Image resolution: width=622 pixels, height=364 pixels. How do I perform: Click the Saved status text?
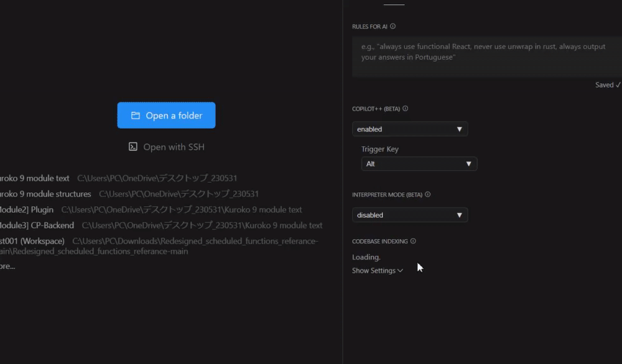[x=607, y=84]
